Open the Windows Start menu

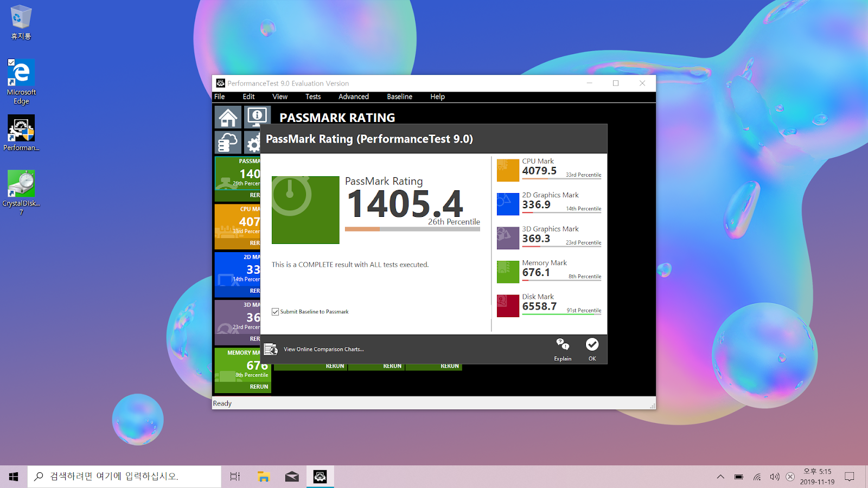[x=14, y=477]
